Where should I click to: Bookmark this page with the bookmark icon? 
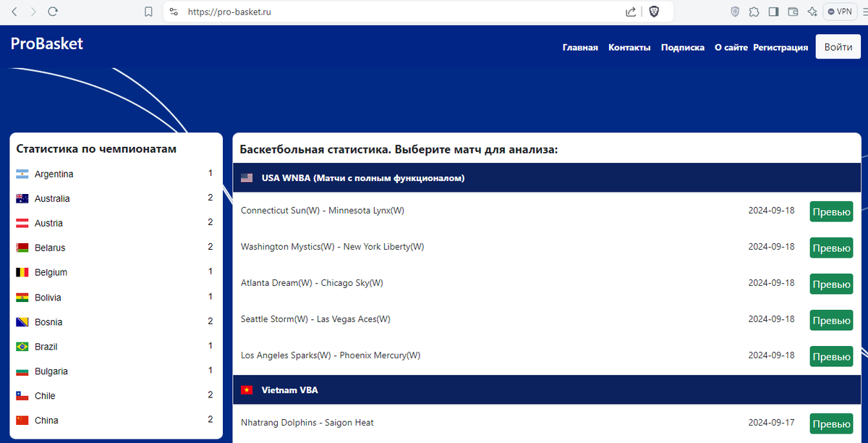pos(148,12)
